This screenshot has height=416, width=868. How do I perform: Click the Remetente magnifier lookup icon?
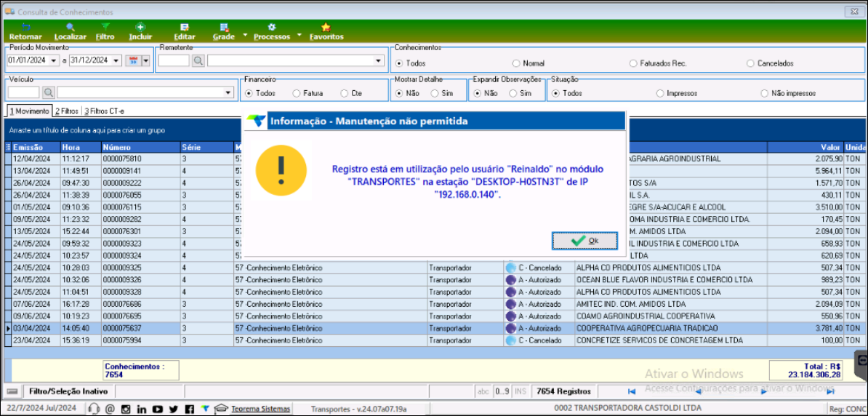coord(198,61)
